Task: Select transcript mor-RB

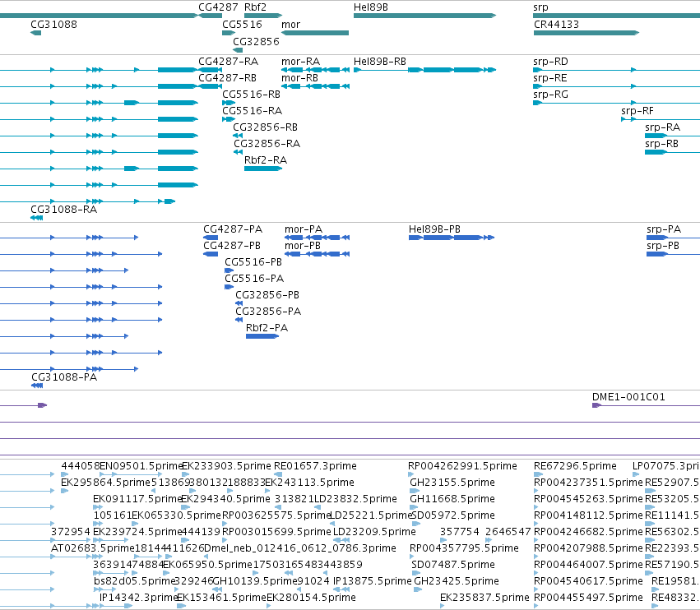Action: [299, 77]
